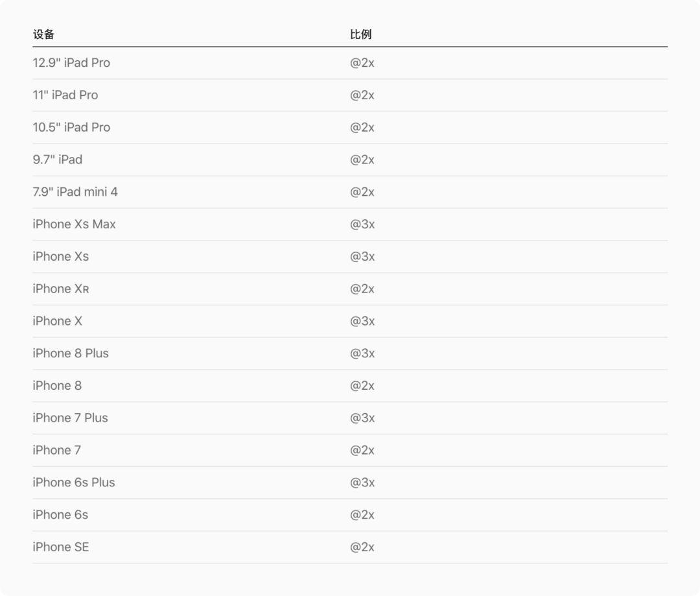
Task: Click the iPhone 6s device label
Action: (60, 515)
